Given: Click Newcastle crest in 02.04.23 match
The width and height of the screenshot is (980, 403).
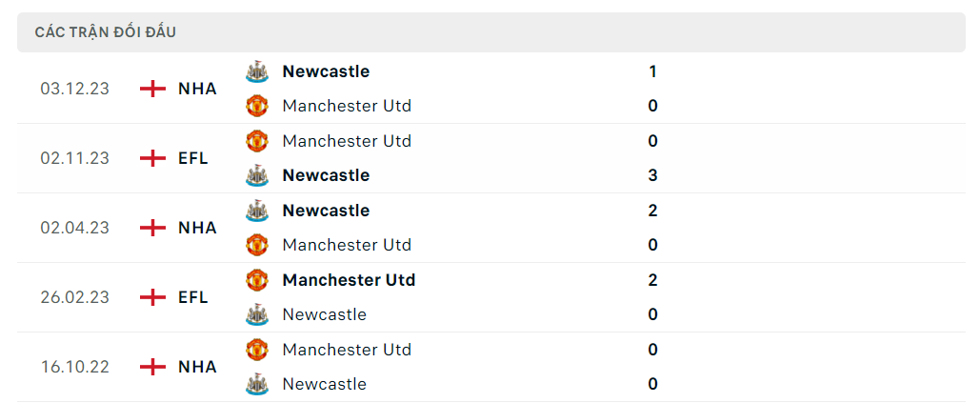Looking at the screenshot, I should (257, 211).
